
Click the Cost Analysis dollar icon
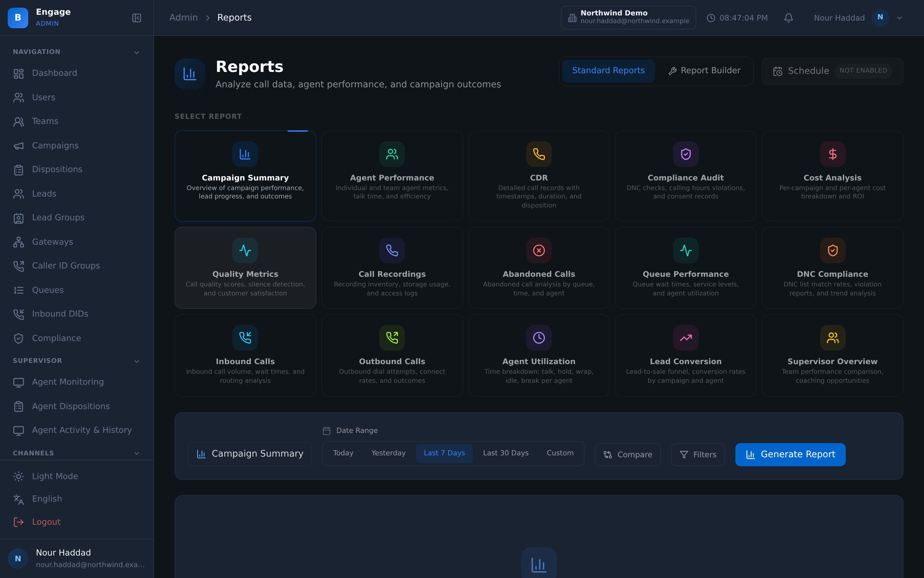click(832, 154)
